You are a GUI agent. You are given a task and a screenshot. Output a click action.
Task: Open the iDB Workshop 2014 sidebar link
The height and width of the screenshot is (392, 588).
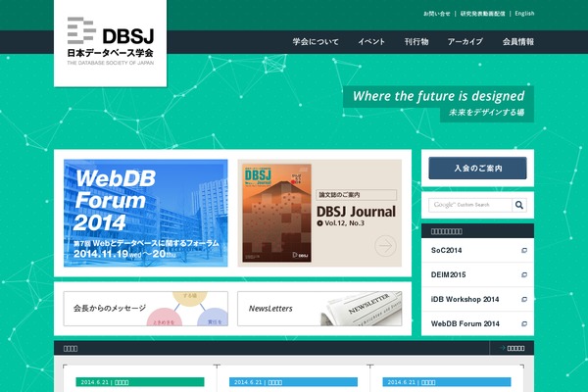pyautogui.click(x=478, y=299)
